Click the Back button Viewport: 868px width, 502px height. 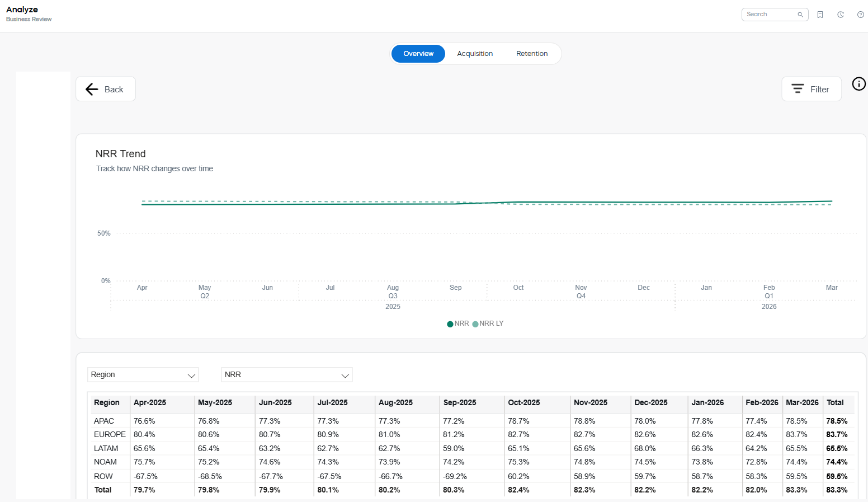105,88
